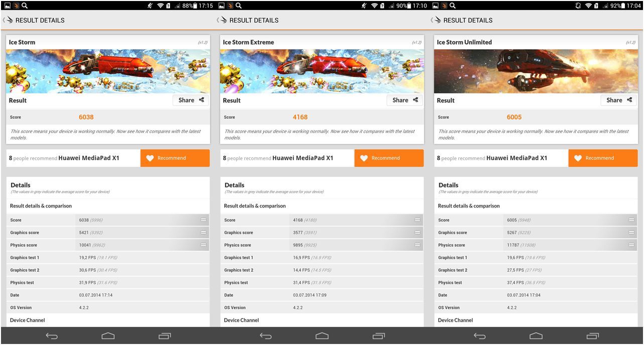Tap Device Channel heading under Ice Storm Extreme
This screenshot has height=345, width=644.
(242, 320)
